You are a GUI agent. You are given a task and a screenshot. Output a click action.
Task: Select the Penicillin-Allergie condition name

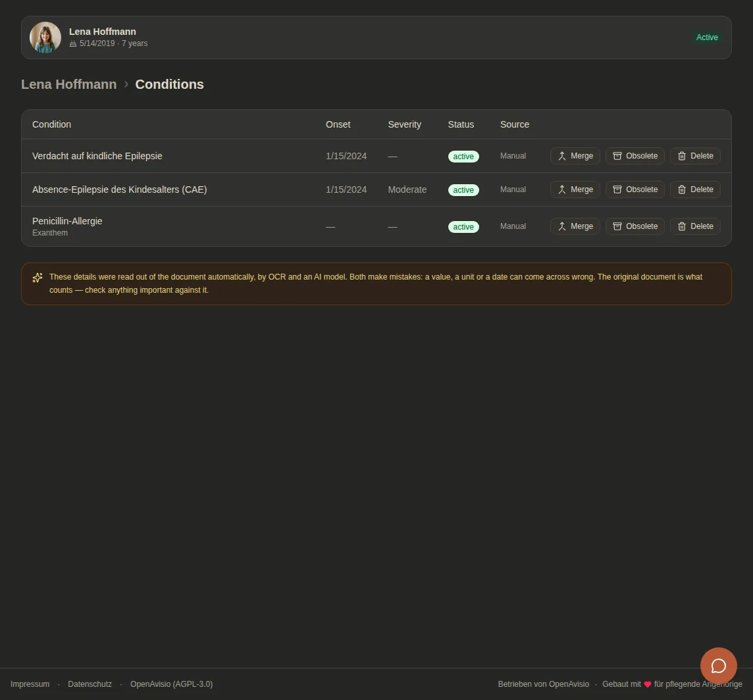tap(67, 221)
